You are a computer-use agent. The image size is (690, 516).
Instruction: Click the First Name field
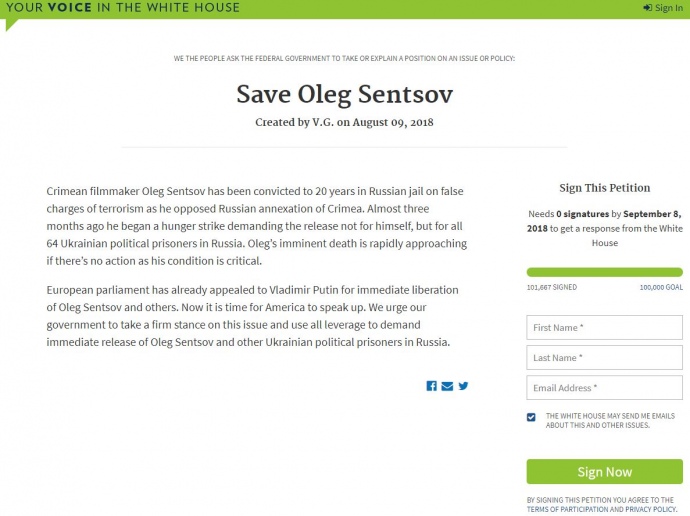click(x=604, y=327)
